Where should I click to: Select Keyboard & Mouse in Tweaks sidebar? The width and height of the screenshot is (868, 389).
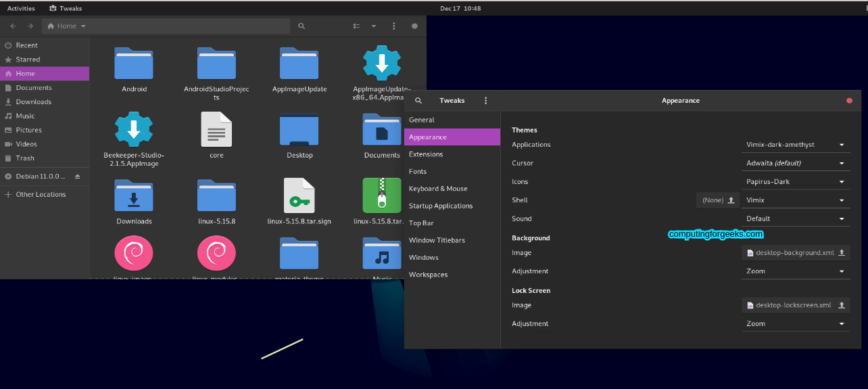pos(452,189)
